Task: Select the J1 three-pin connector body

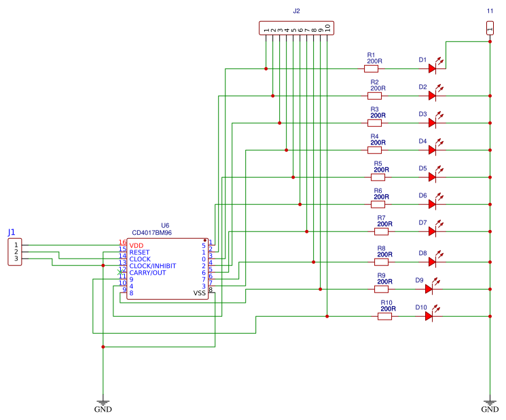Action: tap(15, 252)
